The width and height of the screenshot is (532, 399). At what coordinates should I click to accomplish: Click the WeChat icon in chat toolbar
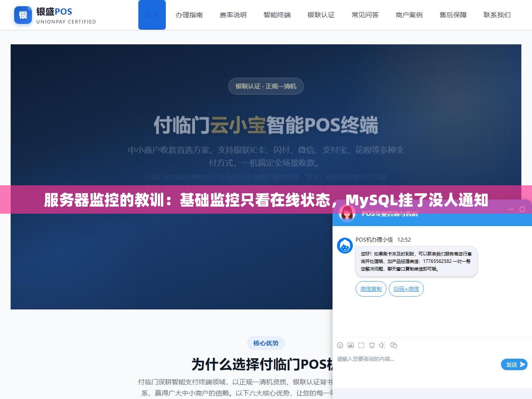pos(394,345)
